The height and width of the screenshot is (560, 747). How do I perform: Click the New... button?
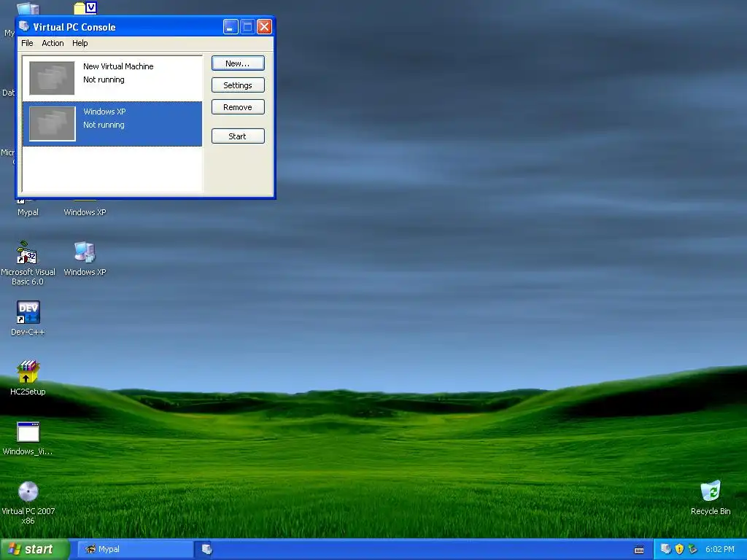pos(238,63)
